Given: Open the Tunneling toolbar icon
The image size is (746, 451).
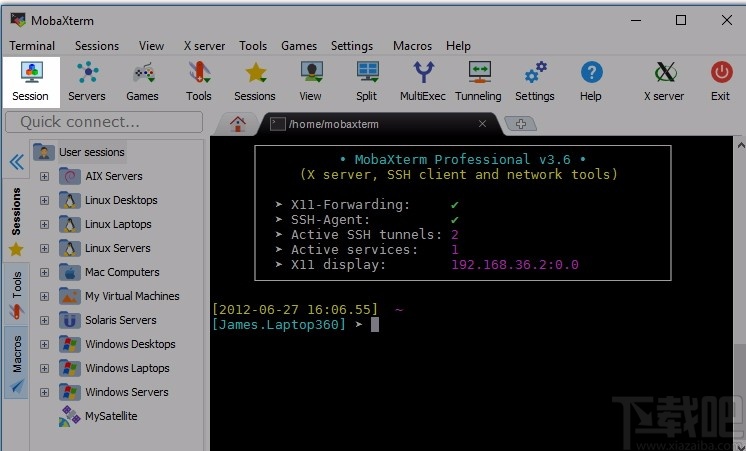Looking at the screenshot, I should click(x=479, y=82).
